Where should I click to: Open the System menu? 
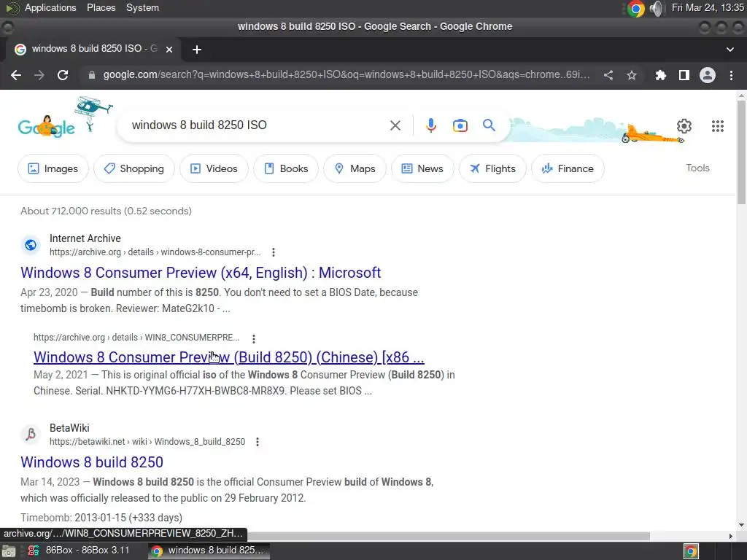tap(142, 7)
